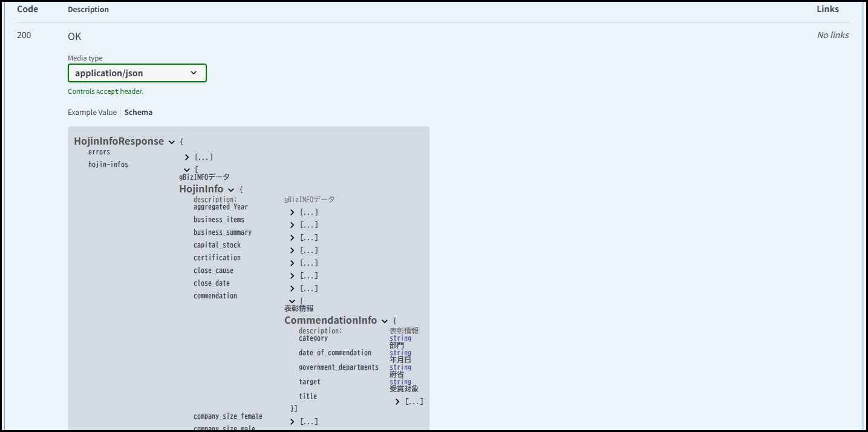The image size is (868, 432).
Task: Expand the capital_stock property
Action: pyautogui.click(x=292, y=250)
